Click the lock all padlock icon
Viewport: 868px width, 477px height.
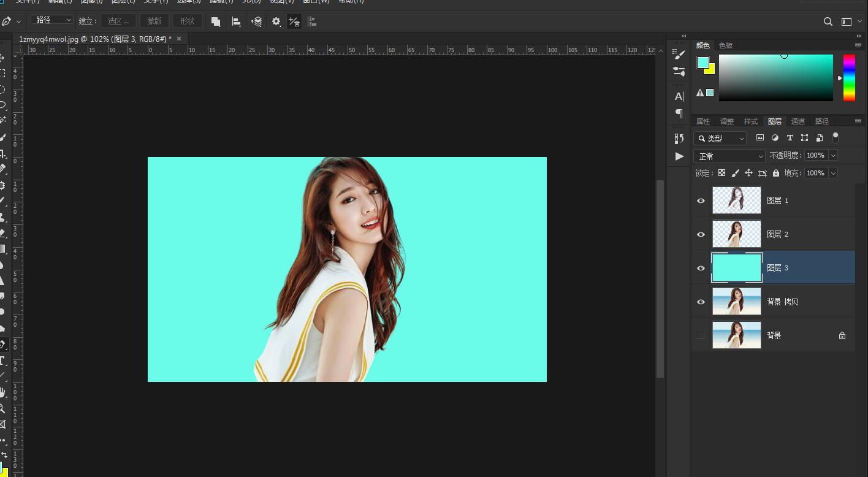[x=776, y=174]
